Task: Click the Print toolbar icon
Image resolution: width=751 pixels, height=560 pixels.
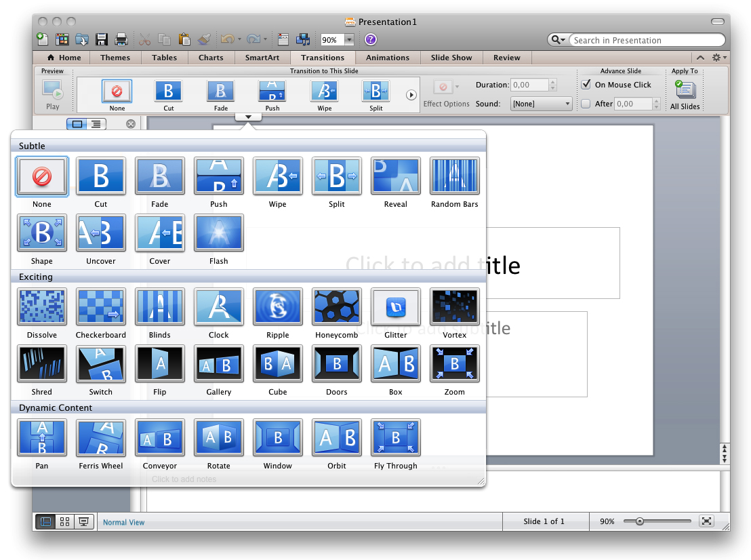Action: [x=121, y=39]
